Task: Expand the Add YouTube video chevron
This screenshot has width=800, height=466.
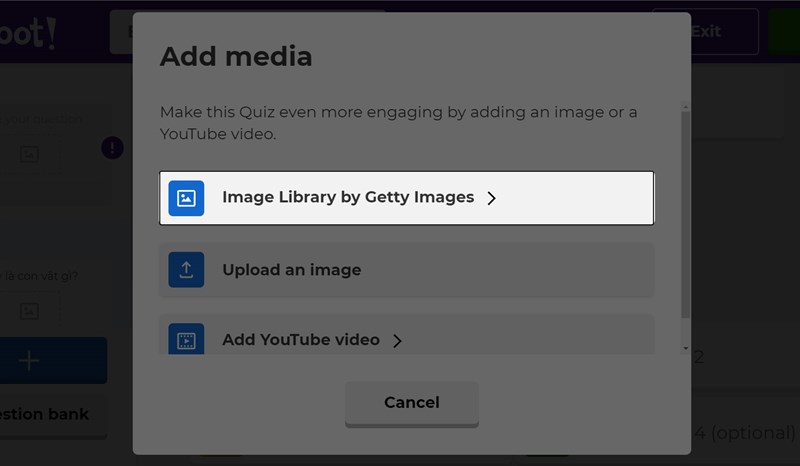Action: tap(397, 340)
